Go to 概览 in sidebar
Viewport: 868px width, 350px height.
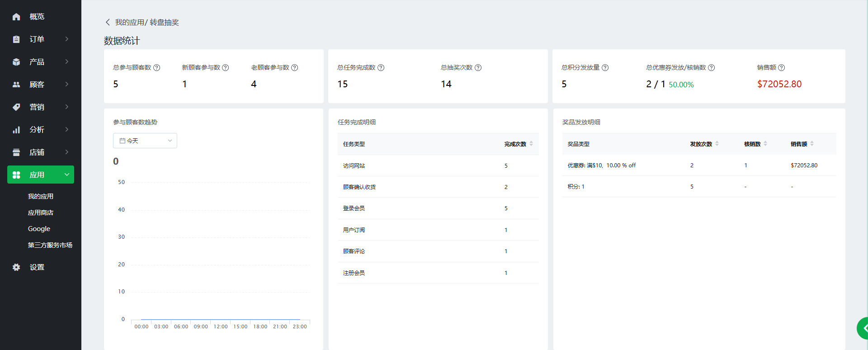point(37,17)
